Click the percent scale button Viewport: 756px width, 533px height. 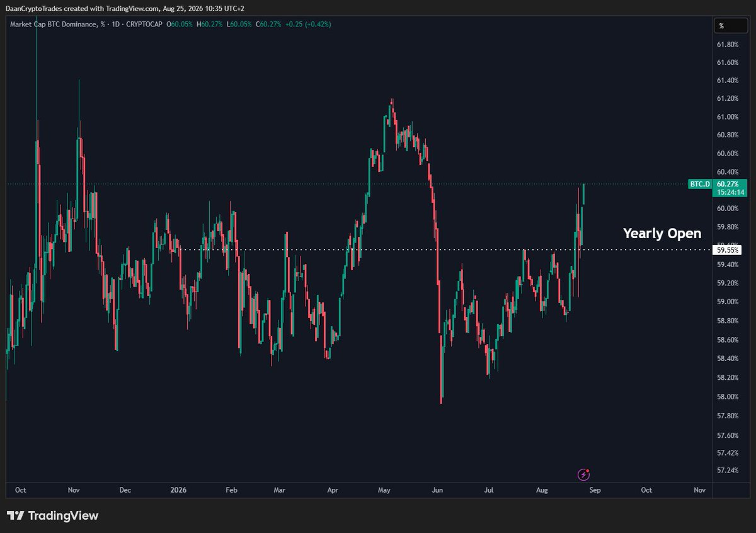[x=730, y=26]
